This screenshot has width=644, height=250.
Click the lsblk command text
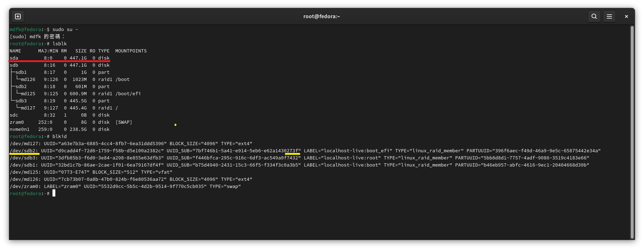60,44
